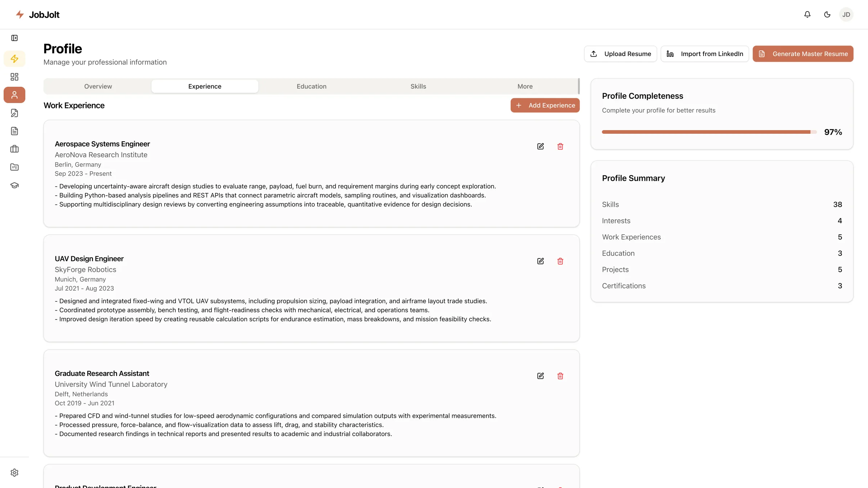Select the Experience tab
The width and height of the screenshot is (868, 488).
click(x=205, y=86)
